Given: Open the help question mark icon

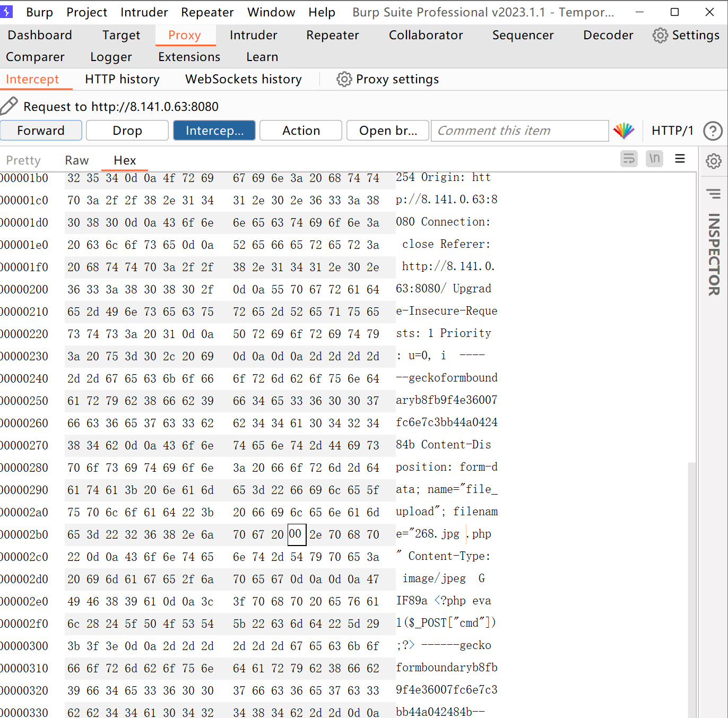Looking at the screenshot, I should [713, 131].
